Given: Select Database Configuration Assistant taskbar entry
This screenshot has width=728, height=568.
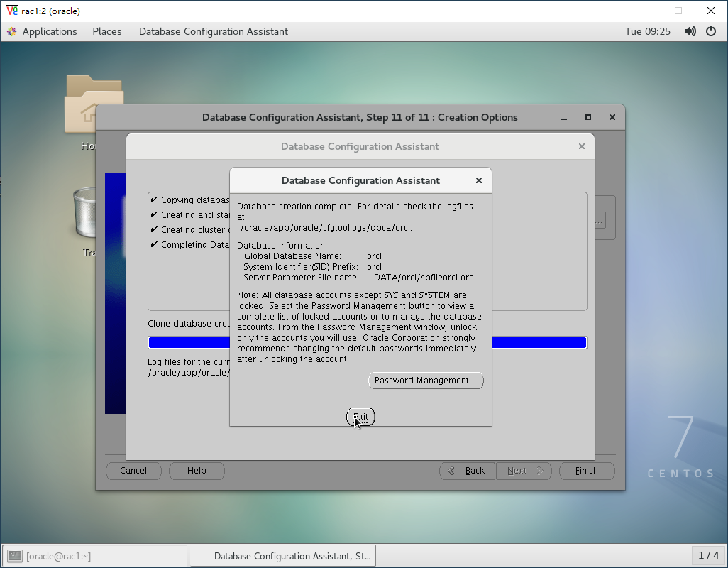Looking at the screenshot, I should tap(282, 556).
